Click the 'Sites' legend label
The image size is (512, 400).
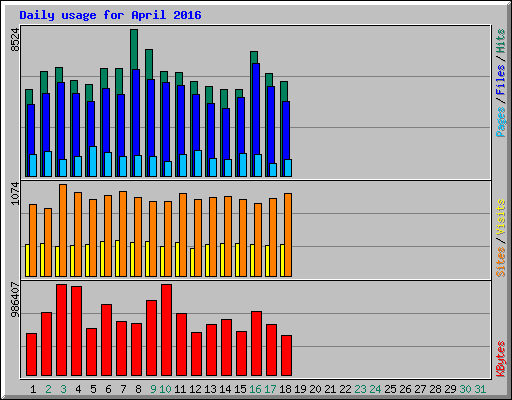pyautogui.click(x=501, y=262)
